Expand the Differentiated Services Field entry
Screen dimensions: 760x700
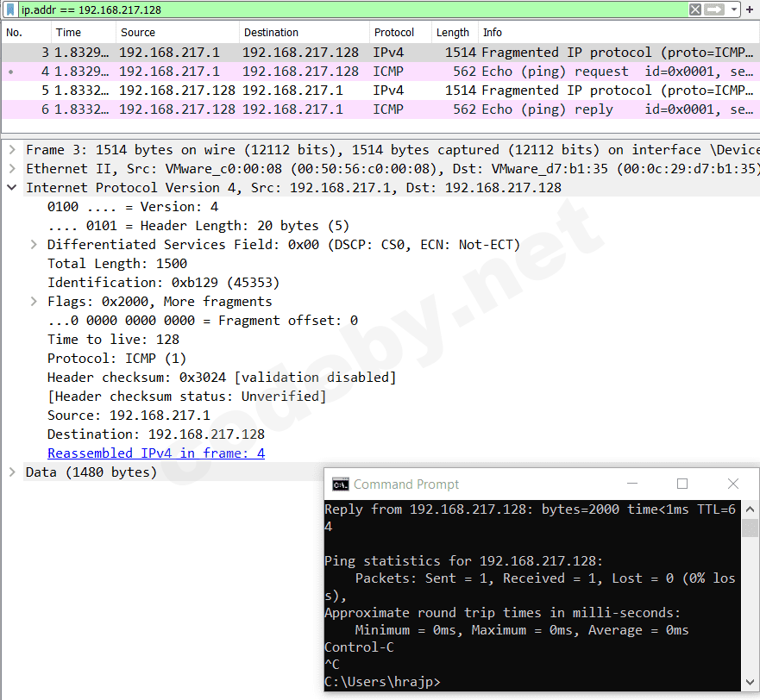pyautogui.click(x=33, y=244)
